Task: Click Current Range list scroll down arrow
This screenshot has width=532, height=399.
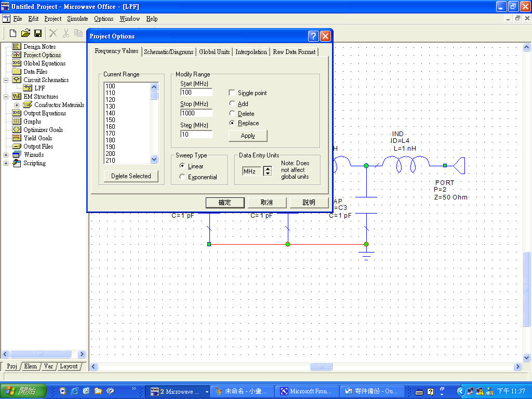Action: pyautogui.click(x=154, y=159)
